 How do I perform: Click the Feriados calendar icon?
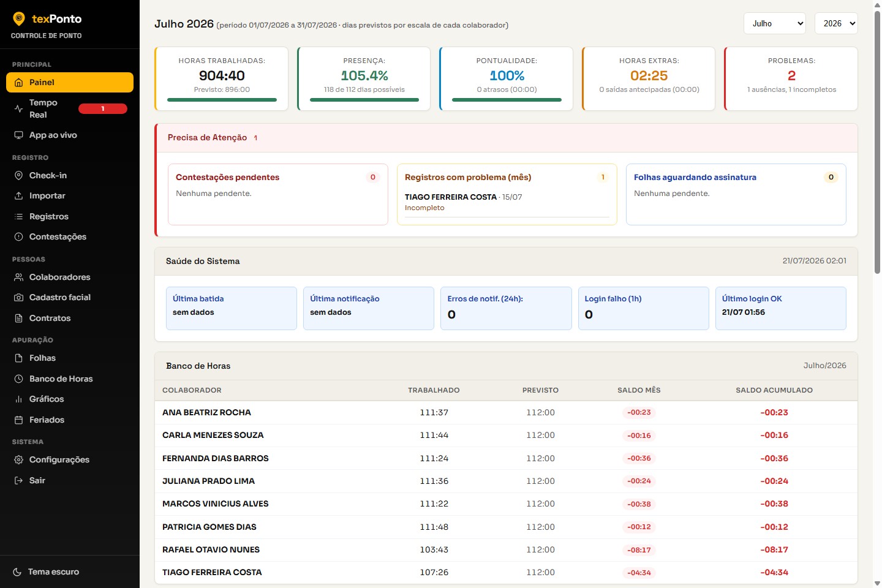18,420
